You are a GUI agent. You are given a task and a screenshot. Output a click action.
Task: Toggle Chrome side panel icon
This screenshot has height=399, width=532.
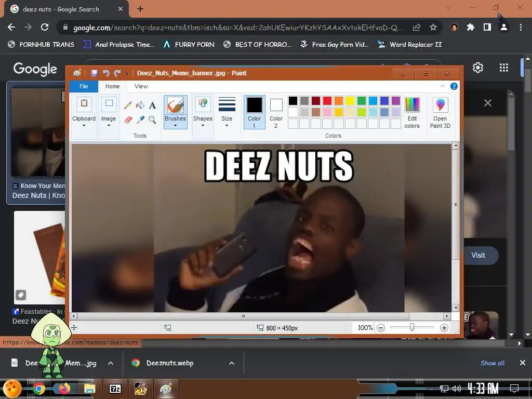tap(487, 27)
